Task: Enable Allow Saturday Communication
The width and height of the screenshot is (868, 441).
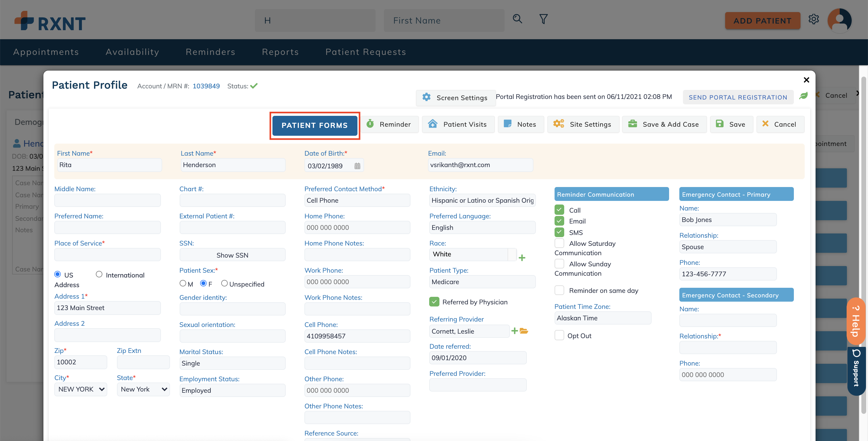Action: tap(559, 243)
